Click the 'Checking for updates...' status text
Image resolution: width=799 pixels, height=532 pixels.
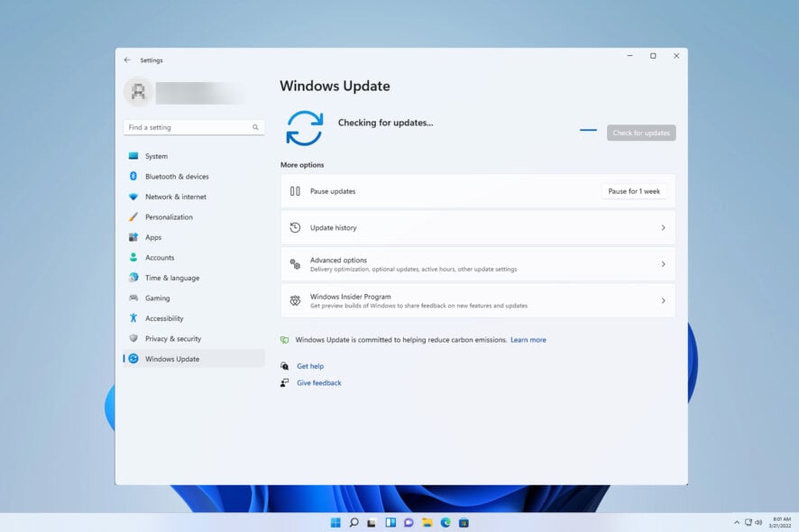point(385,123)
